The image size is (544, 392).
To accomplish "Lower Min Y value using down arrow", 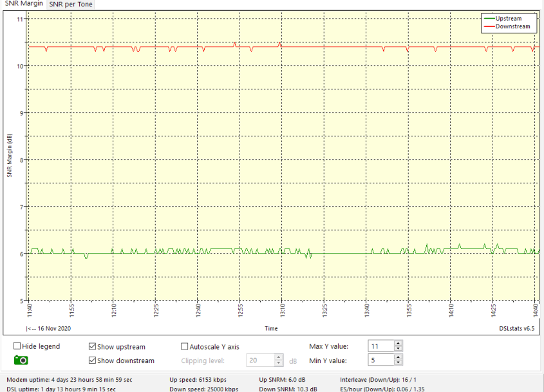I will (399, 363).
